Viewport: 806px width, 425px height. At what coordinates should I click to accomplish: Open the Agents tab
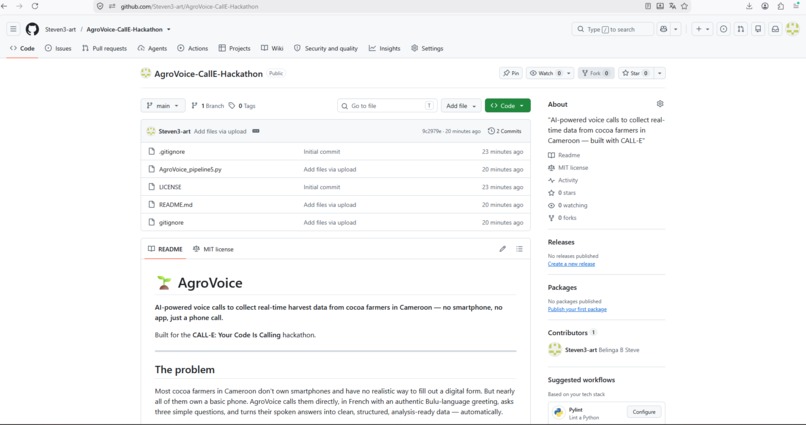pyautogui.click(x=152, y=48)
